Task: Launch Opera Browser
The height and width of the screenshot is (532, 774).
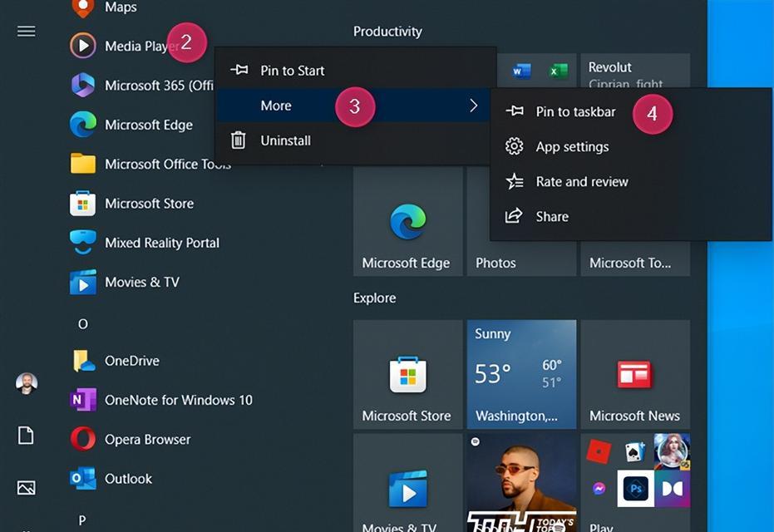Action: click(x=131, y=439)
